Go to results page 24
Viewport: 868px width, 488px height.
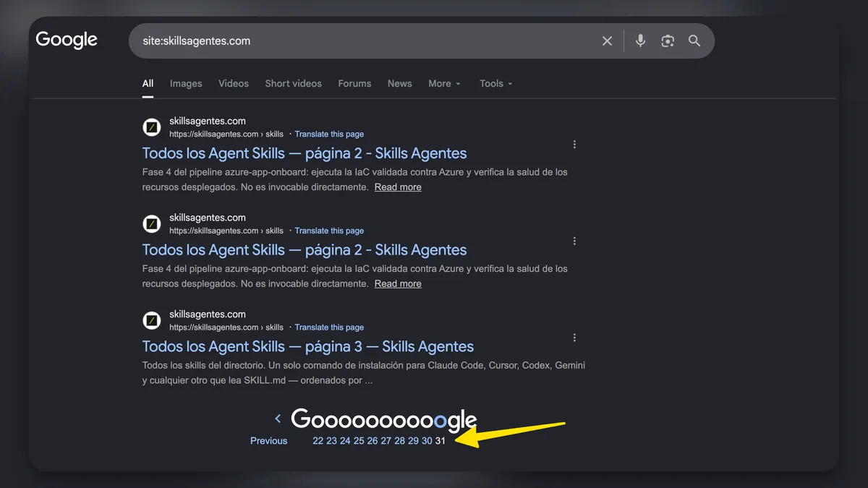[345, 441]
